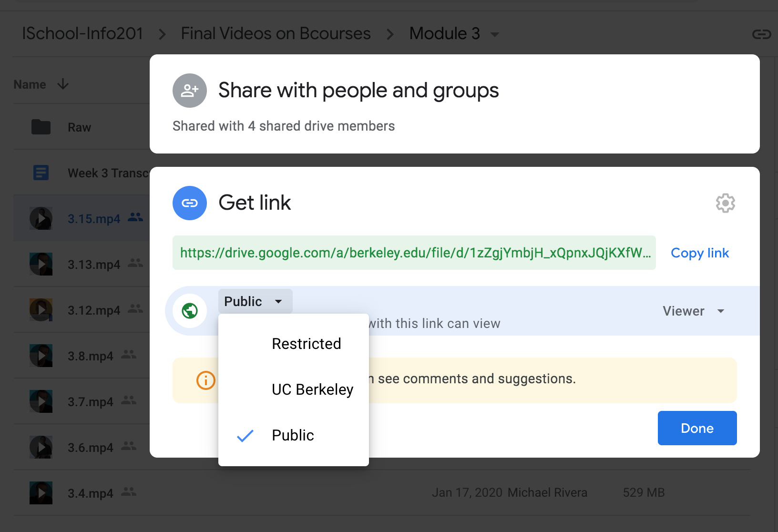Click the 3.8.mp4 video thumbnail
Image resolution: width=778 pixels, height=532 pixels.
point(41,356)
